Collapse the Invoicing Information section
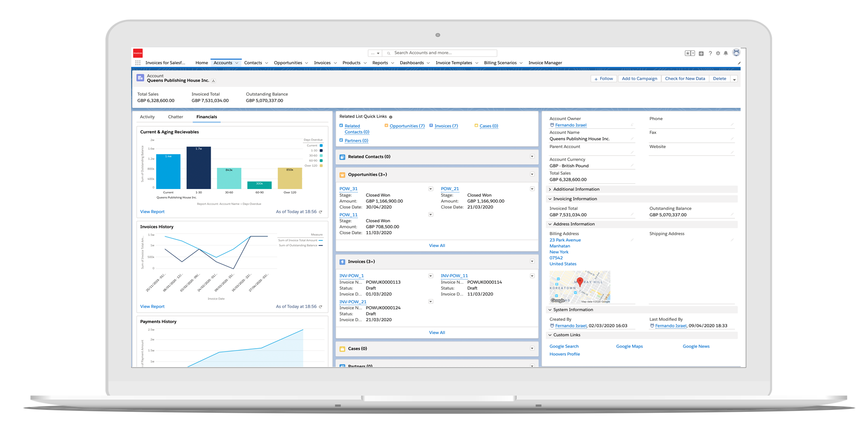Screen dimensions: 868x434 [x=550, y=199]
